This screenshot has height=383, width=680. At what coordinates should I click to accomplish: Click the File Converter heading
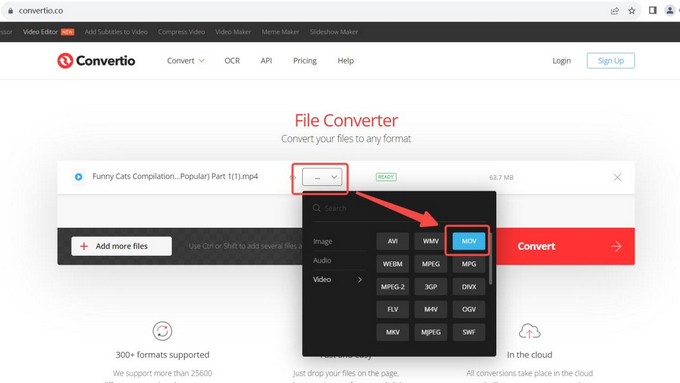(346, 121)
